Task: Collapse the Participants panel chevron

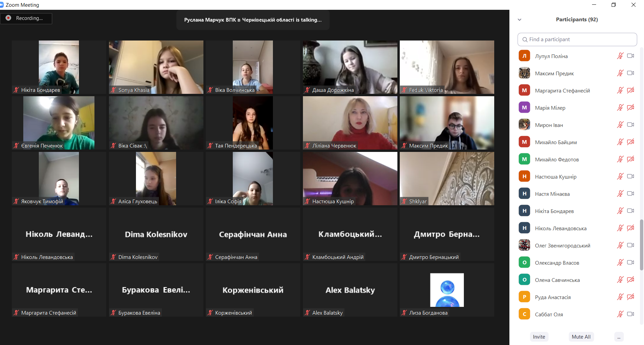Action: click(520, 20)
